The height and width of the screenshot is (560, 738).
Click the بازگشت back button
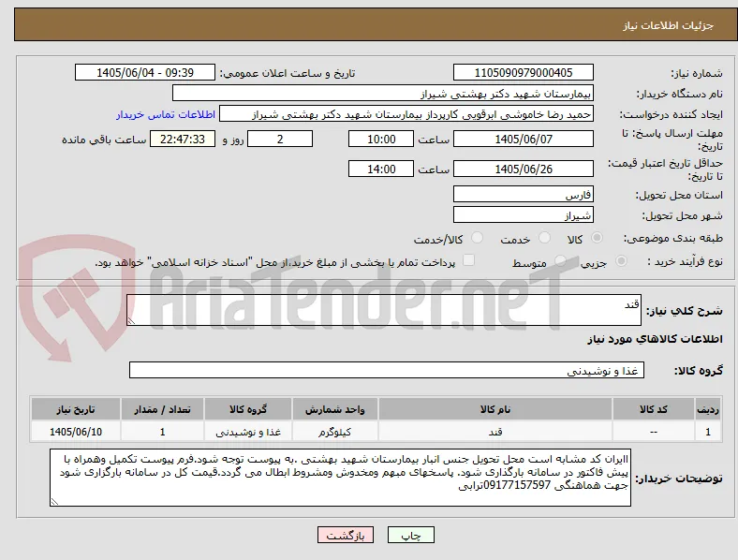(x=346, y=535)
